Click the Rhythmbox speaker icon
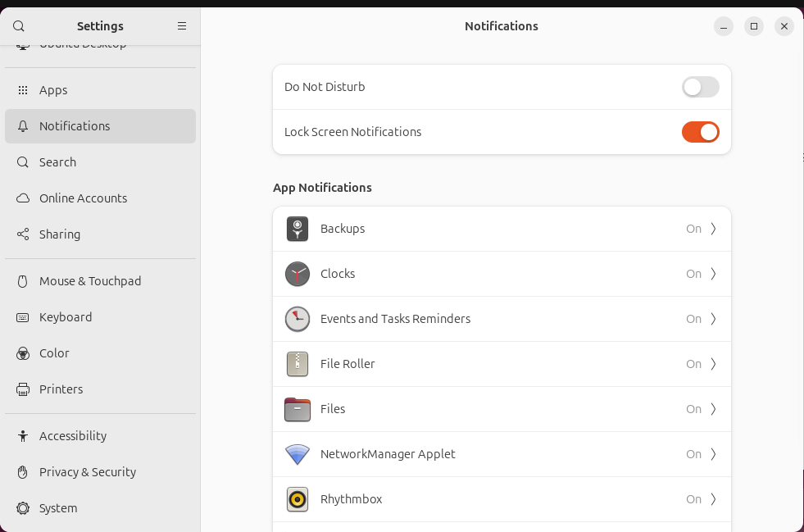The image size is (804, 532). click(298, 499)
